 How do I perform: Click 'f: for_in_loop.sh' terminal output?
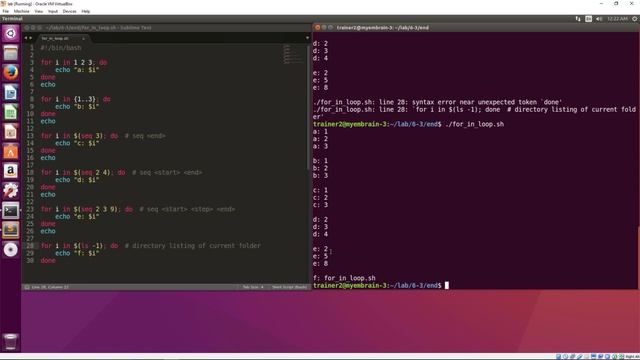pyautogui.click(x=344, y=278)
